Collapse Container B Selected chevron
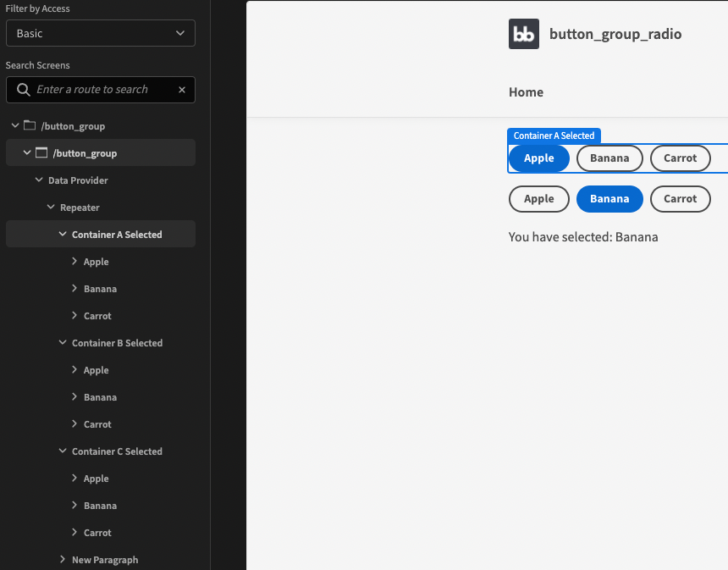The height and width of the screenshot is (570, 728). pyautogui.click(x=63, y=342)
